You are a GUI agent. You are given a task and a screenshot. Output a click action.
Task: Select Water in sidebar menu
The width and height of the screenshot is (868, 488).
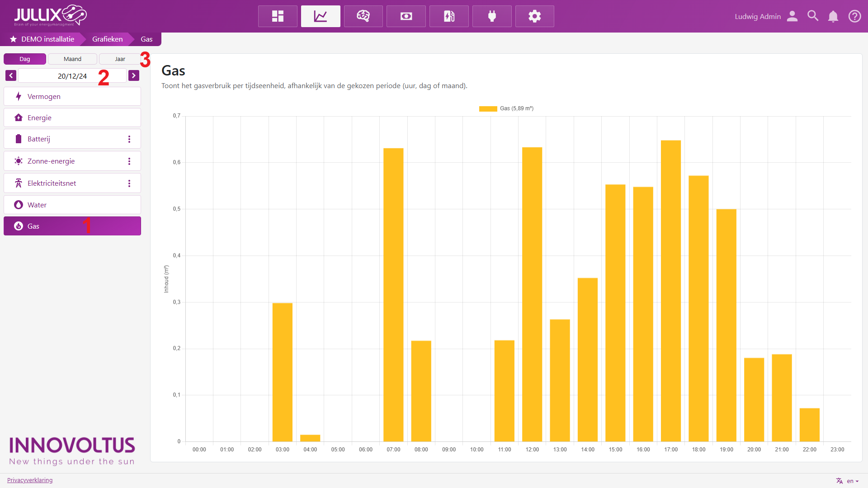click(x=72, y=205)
